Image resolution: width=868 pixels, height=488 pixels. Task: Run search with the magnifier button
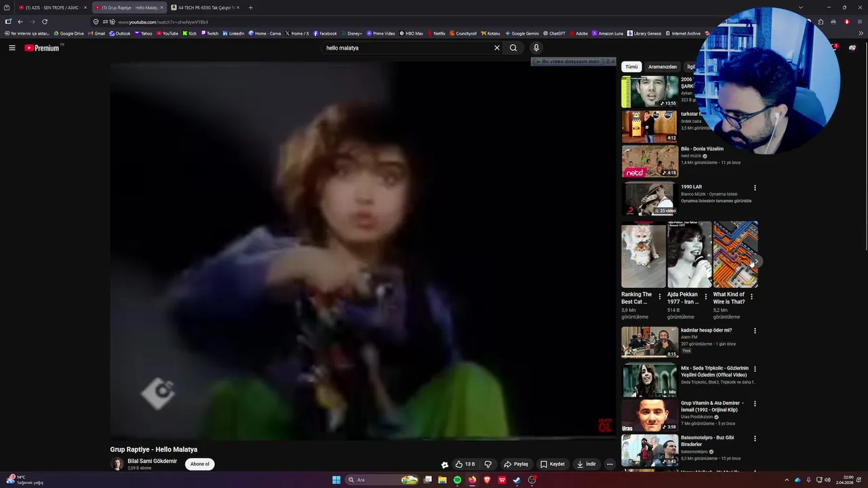click(x=513, y=48)
